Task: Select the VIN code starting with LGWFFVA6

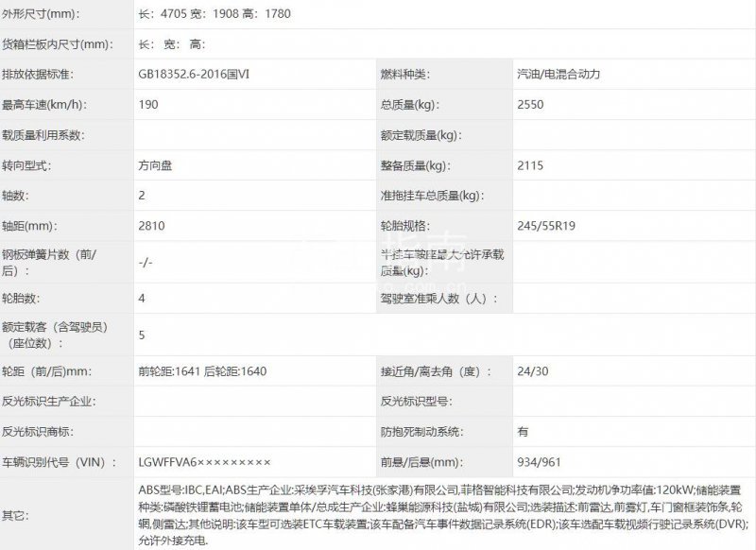Action: click(204, 461)
